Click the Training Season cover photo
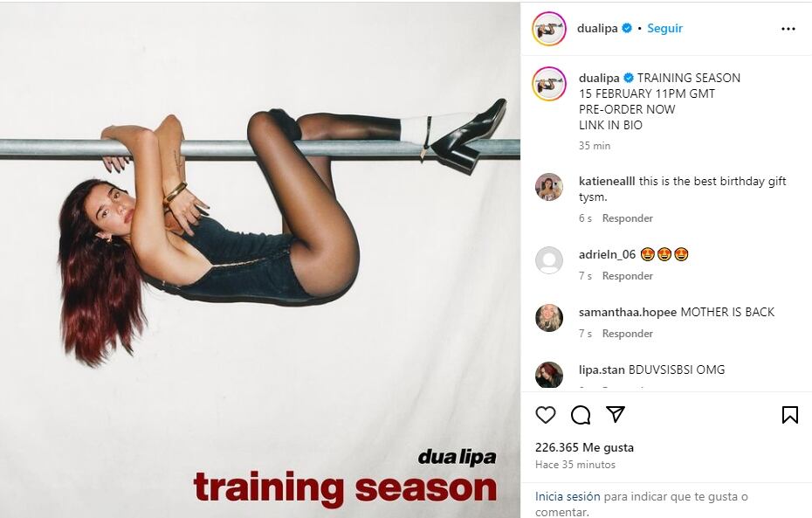The height and width of the screenshot is (518, 812). point(260,260)
